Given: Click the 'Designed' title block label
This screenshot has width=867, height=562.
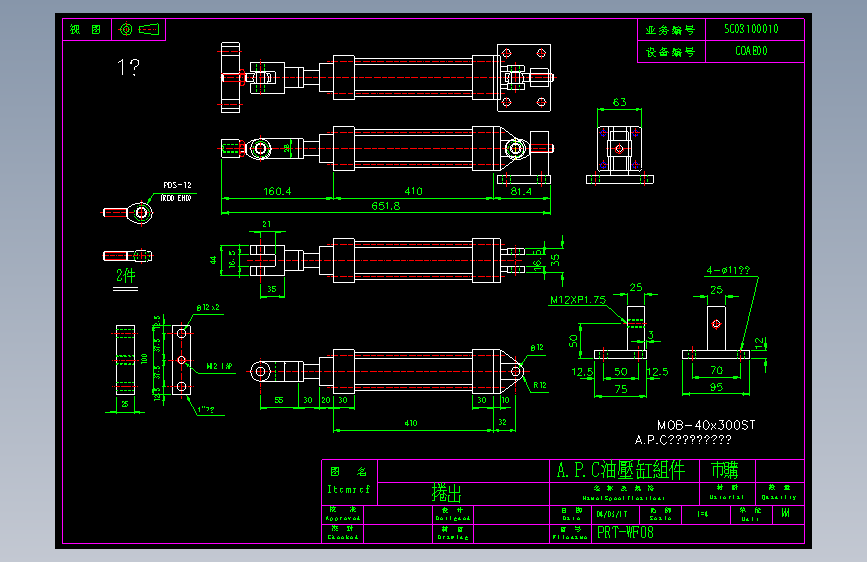Looking at the screenshot, I should (453, 518).
